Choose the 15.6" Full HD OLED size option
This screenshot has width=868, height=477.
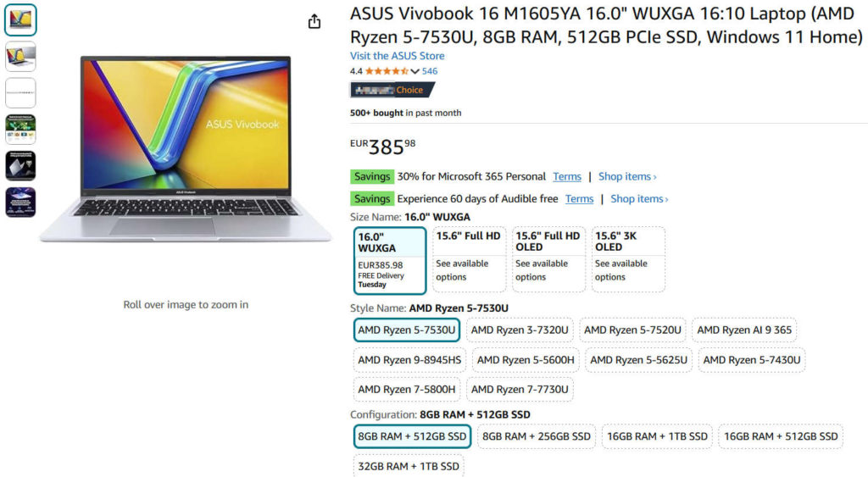click(548, 259)
